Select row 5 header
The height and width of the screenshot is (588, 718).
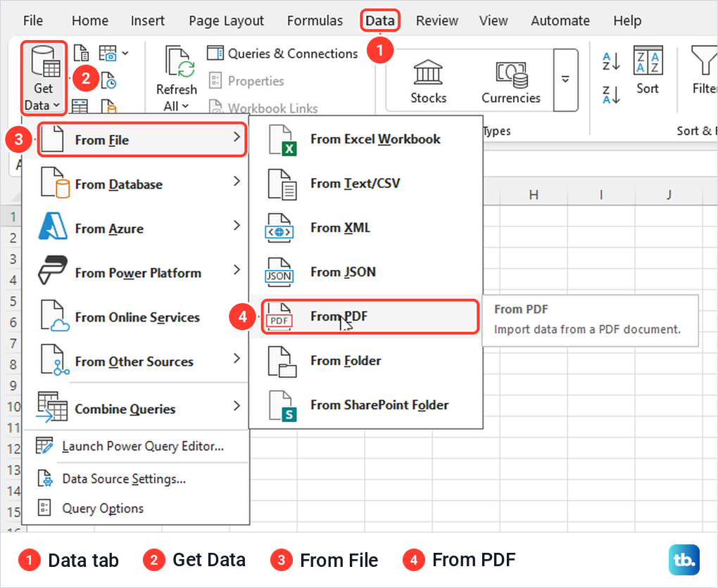pos(13,301)
